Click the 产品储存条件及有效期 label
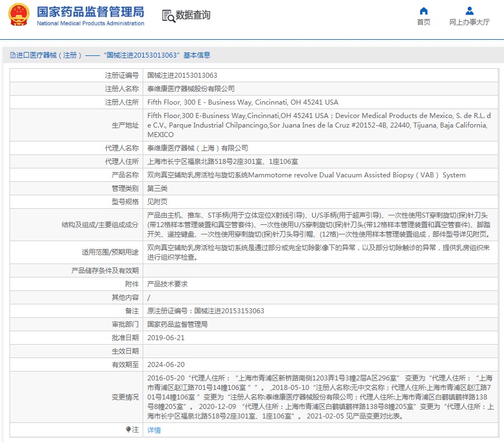 point(105,271)
